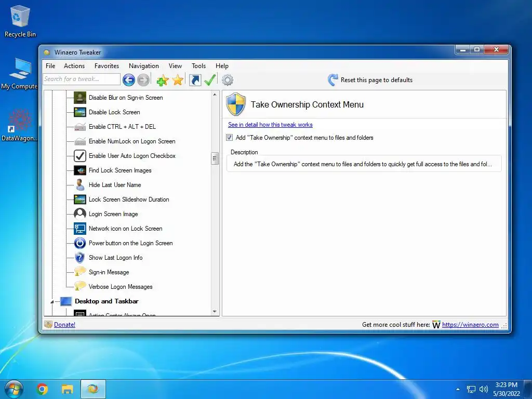Click the Power button on the Login Screen icon

(x=80, y=243)
